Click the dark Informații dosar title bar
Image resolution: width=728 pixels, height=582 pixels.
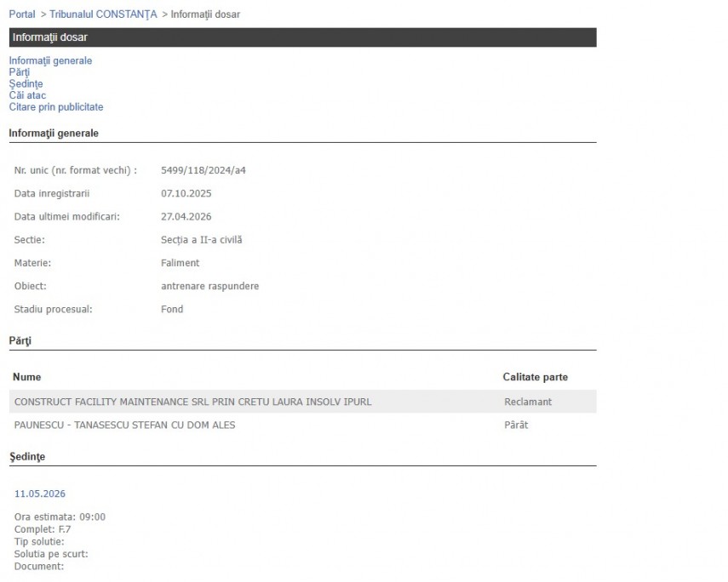302,37
